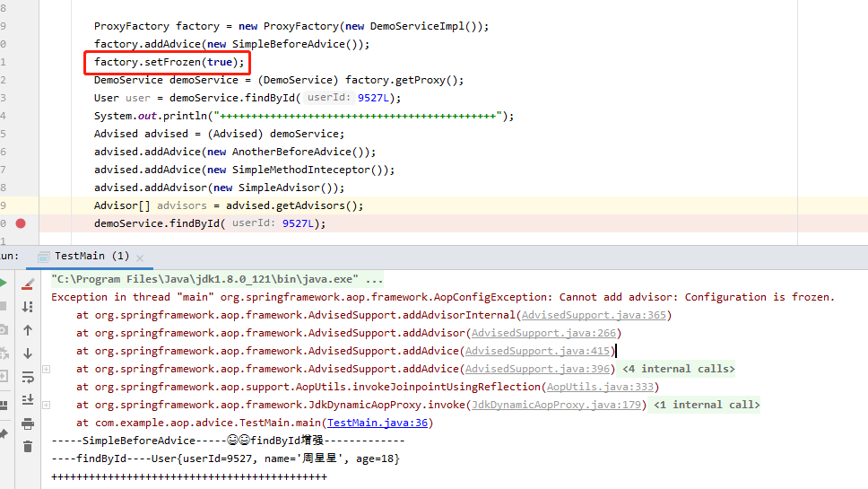Rerun TestMain with the green play icon

tap(3, 284)
